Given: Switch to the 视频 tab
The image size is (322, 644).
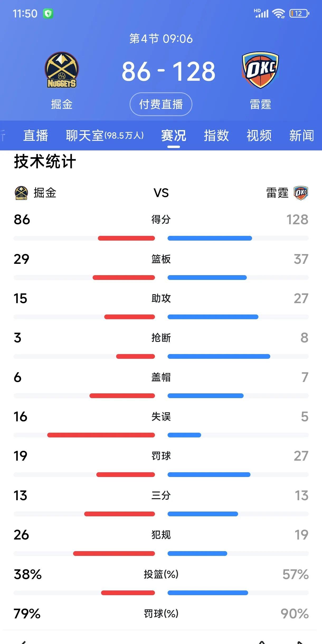Looking at the screenshot, I should [x=259, y=136].
